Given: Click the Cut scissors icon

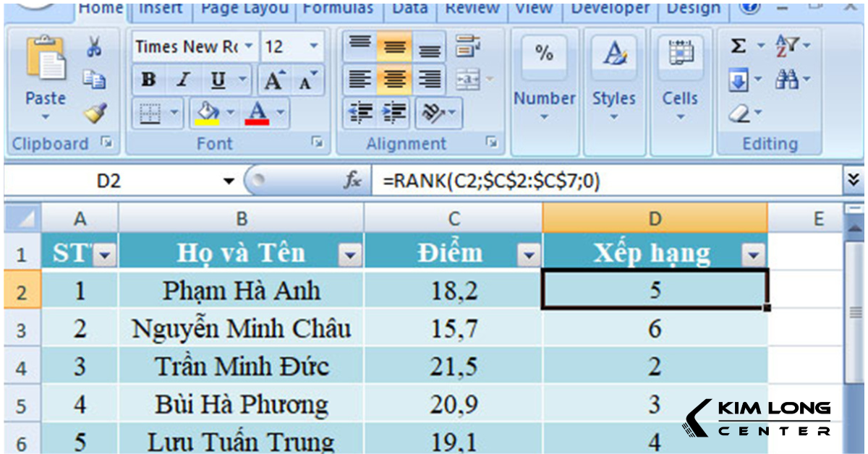Looking at the screenshot, I should coord(95,46).
